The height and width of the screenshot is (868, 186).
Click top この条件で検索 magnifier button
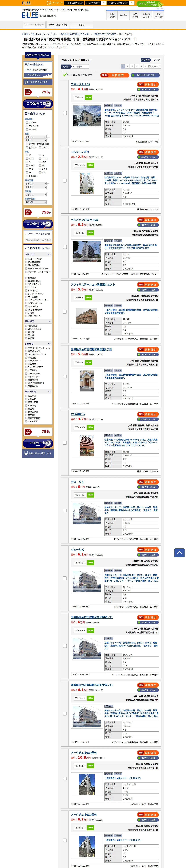click(x=38, y=103)
